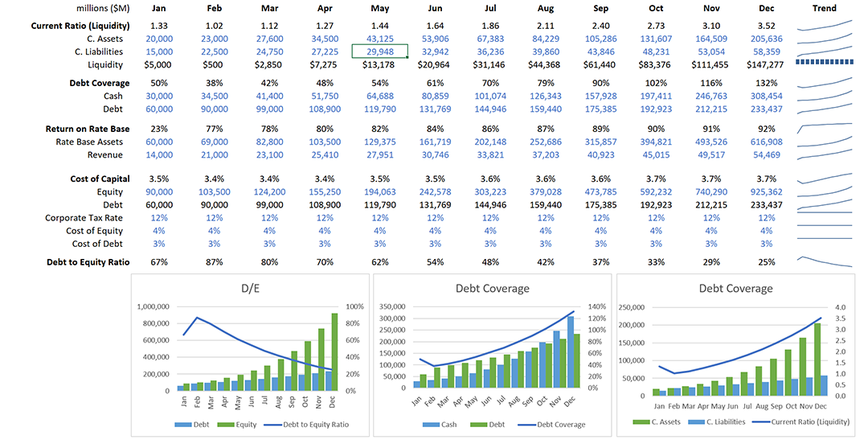Click the Oct Debt Coverage value 102%

(x=656, y=83)
